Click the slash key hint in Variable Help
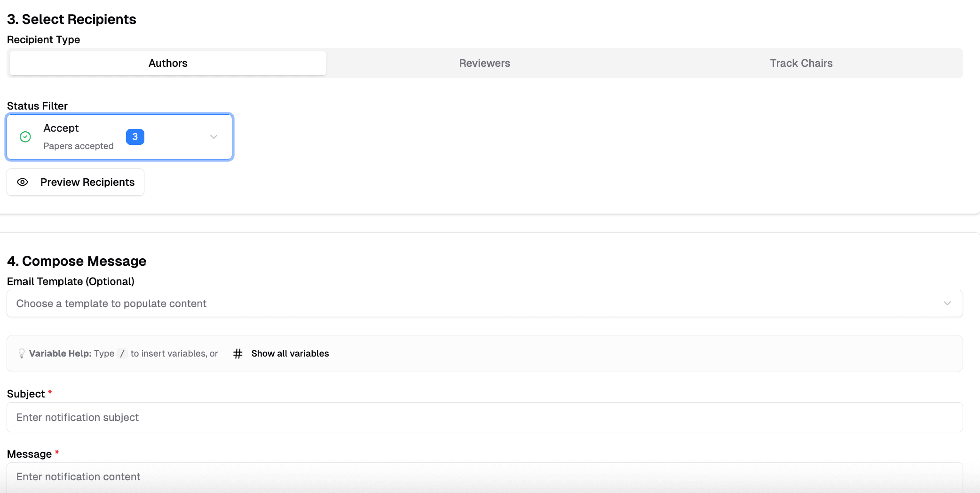Screen dimensions: 980x493 click(x=122, y=353)
